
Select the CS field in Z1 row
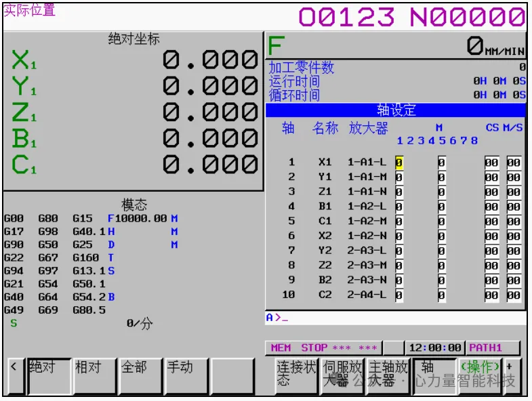[491, 192]
